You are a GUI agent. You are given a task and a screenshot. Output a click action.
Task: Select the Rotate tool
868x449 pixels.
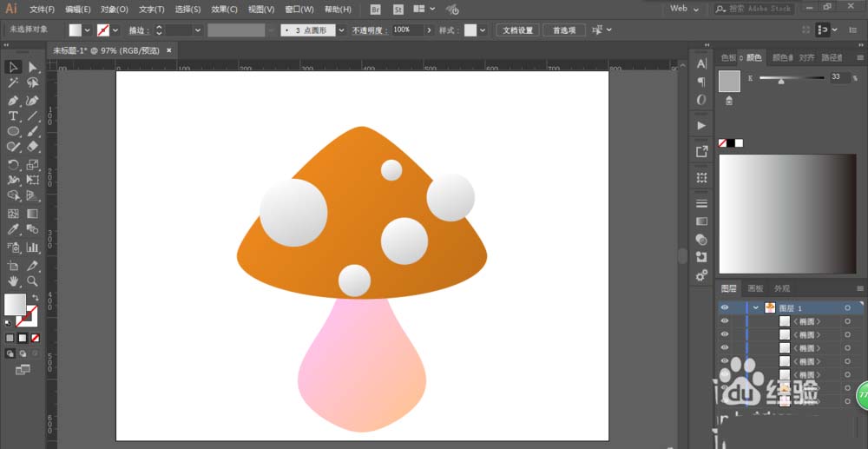(x=13, y=164)
